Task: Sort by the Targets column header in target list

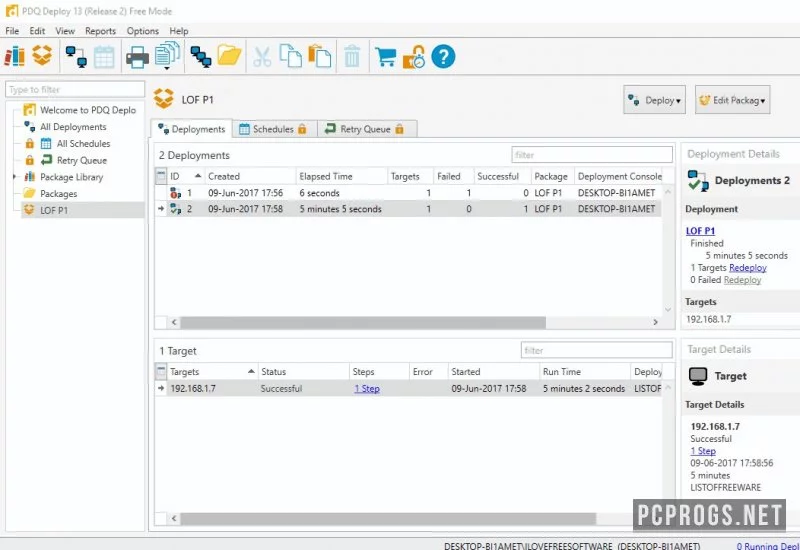Action: click(x=212, y=371)
